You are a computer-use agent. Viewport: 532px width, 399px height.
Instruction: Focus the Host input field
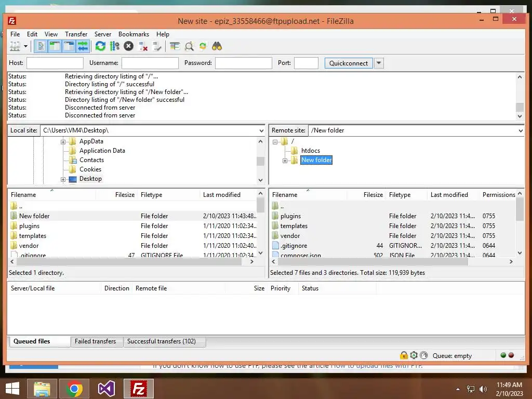click(x=55, y=63)
